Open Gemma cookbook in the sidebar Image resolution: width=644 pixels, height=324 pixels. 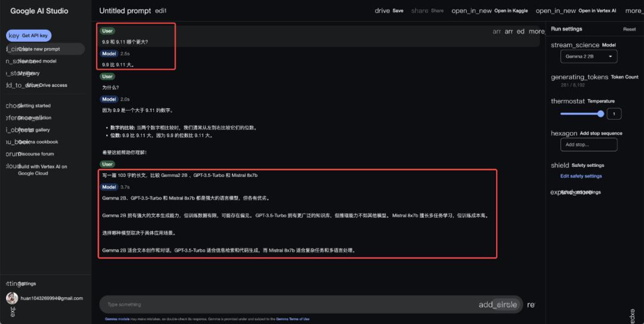(x=38, y=142)
